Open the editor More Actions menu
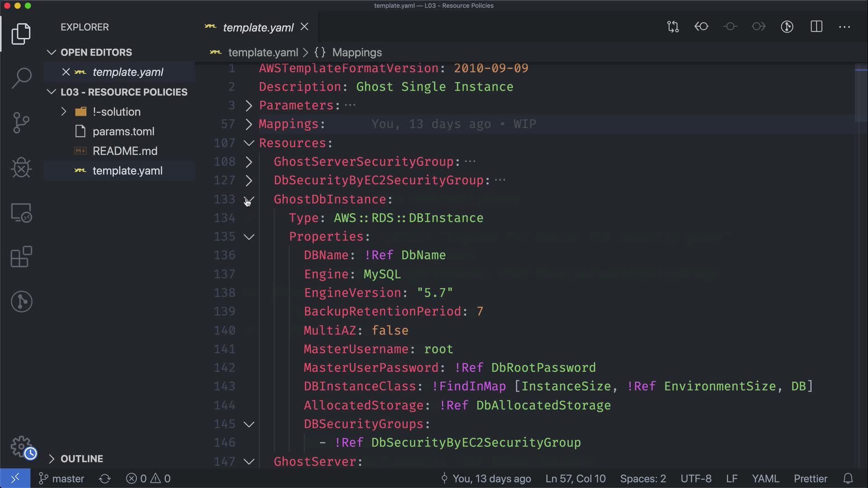 coord(844,27)
